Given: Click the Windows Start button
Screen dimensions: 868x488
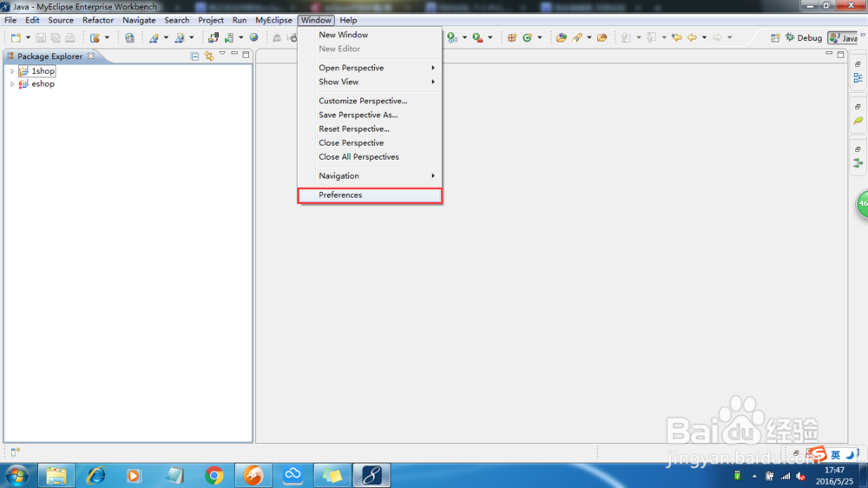Looking at the screenshot, I should (16, 476).
